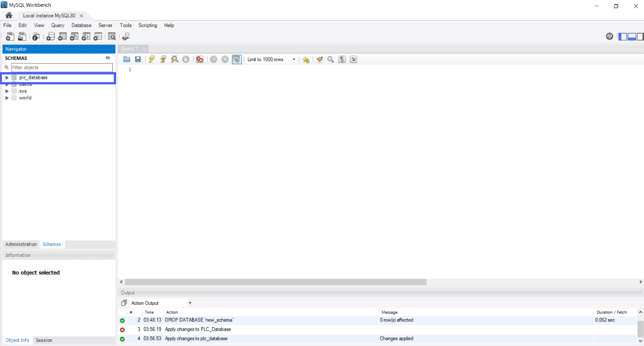The height and width of the screenshot is (346, 644).
Task: Open a SQL script file icon
Action: point(22,37)
